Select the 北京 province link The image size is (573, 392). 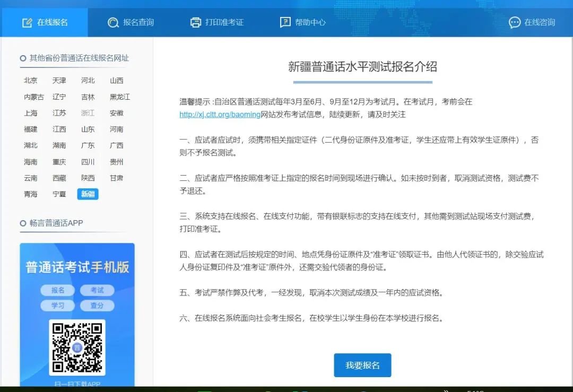coord(31,81)
